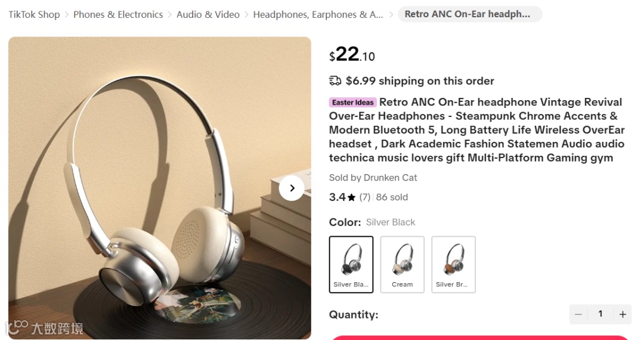
Task: Click the shipping truck icon
Action: (335, 81)
